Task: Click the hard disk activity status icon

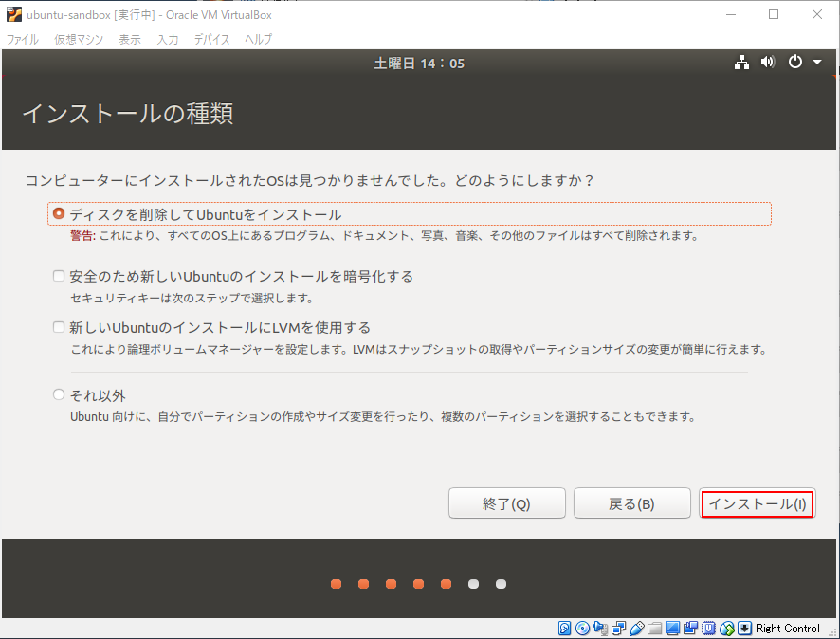Action: (x=564, y=628)
